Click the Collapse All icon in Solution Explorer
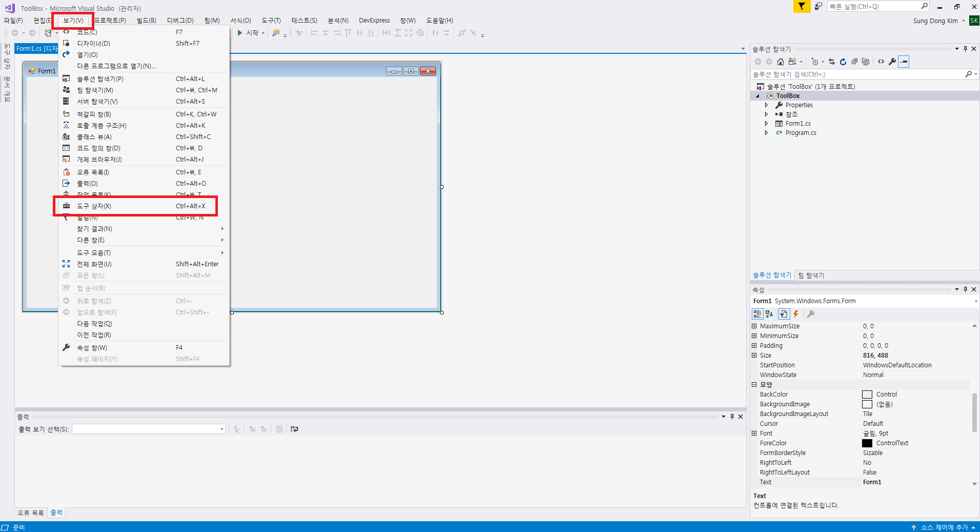 [854, 62]
